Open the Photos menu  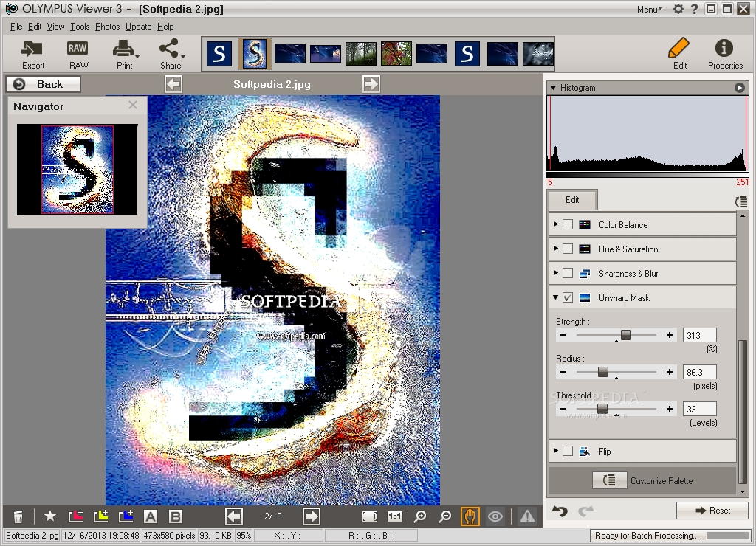pyautogui.click(x=107, y=27)
